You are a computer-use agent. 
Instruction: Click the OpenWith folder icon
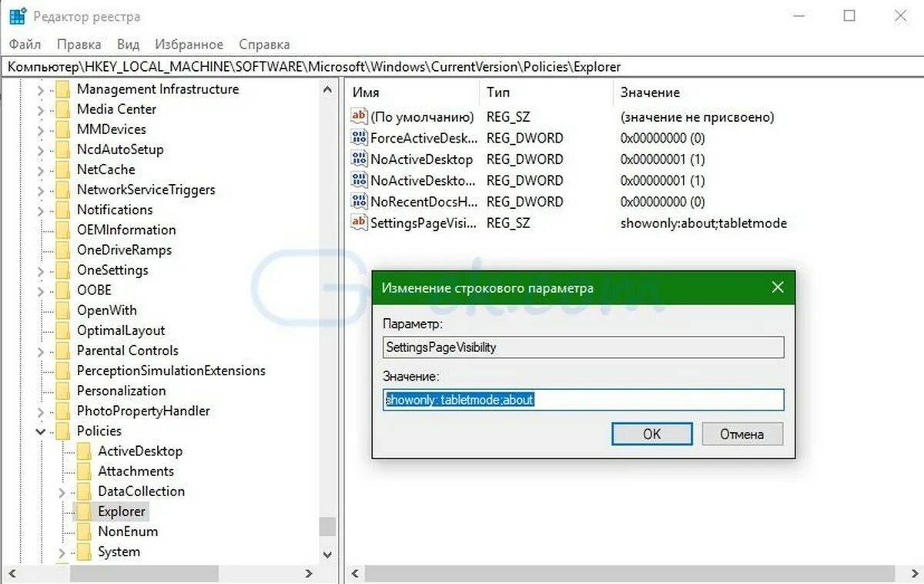(x=62, y=310)
